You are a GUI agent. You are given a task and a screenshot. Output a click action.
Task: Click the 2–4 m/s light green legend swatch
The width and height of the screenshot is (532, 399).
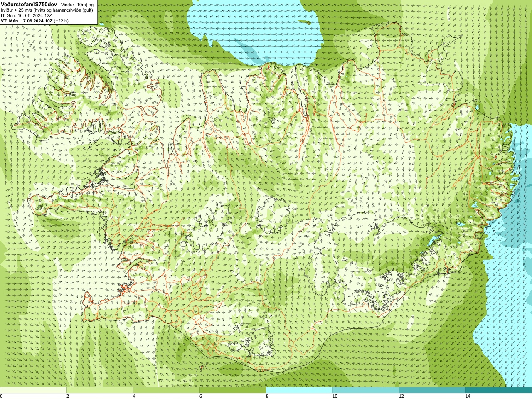pos(100,390)
